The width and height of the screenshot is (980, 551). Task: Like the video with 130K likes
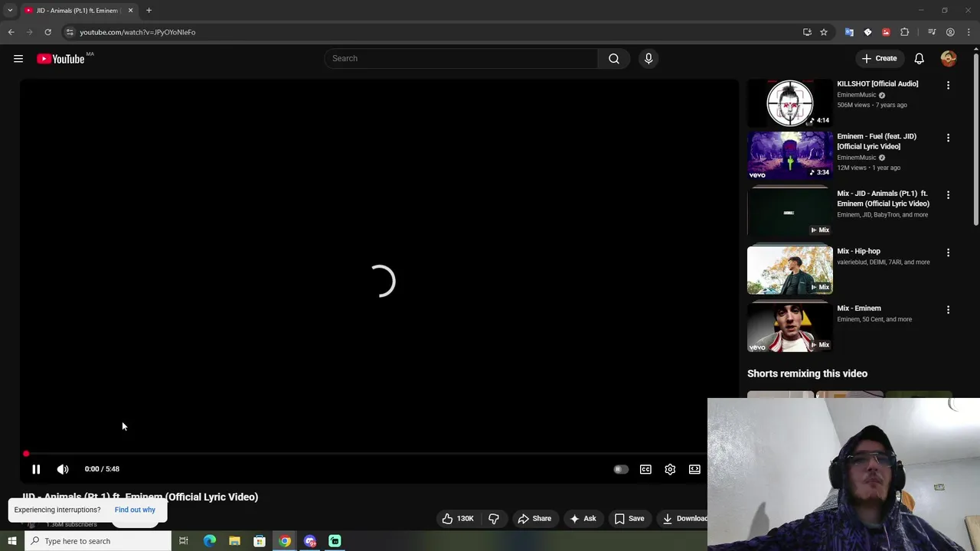457,518
